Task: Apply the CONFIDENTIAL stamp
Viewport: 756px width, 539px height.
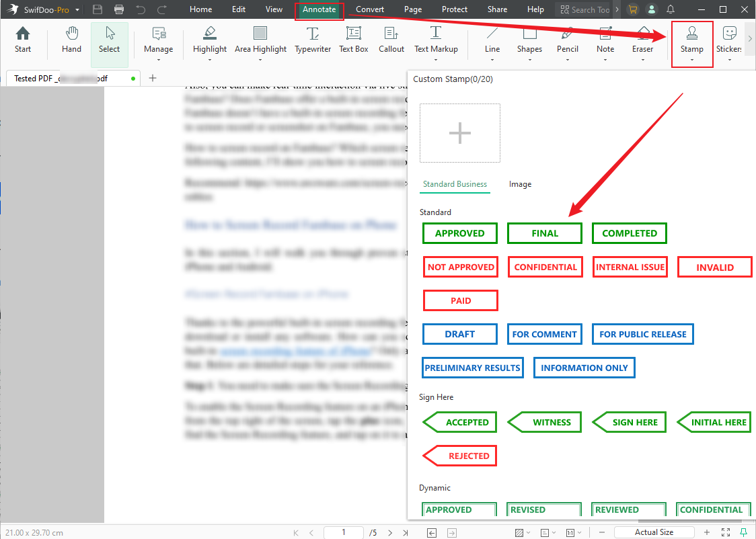Action: point(545,267)
